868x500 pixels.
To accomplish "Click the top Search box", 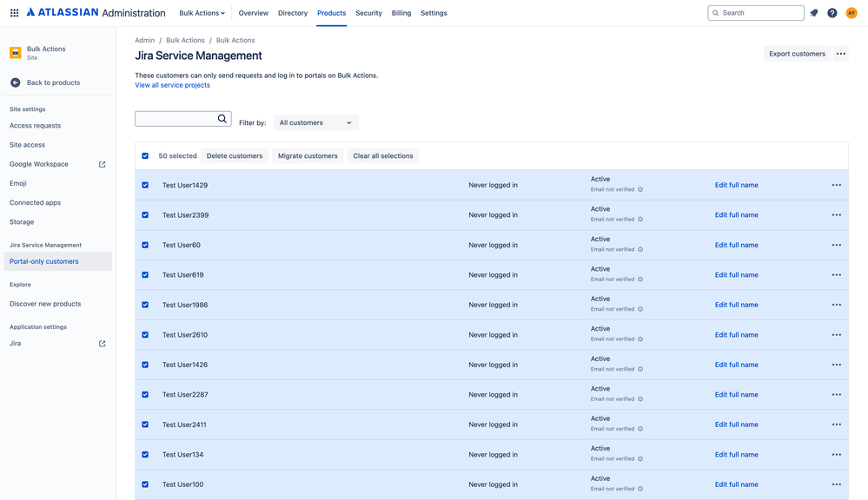I will click(756, 13).
